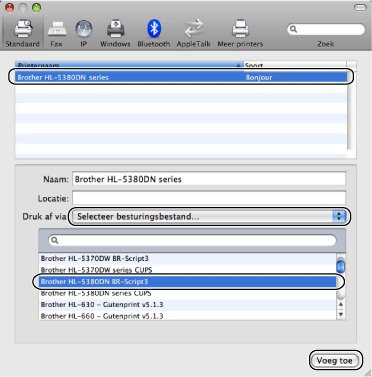Pick Brother HL-630 Gutenprint v5.1.3
The image size is (372, 377).
click(x=187, y=305)
